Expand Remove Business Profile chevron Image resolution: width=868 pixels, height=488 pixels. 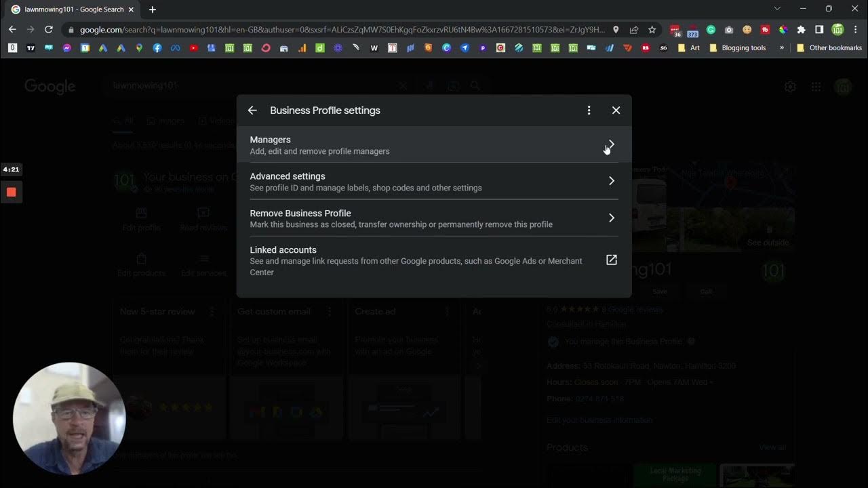point(611,218)
